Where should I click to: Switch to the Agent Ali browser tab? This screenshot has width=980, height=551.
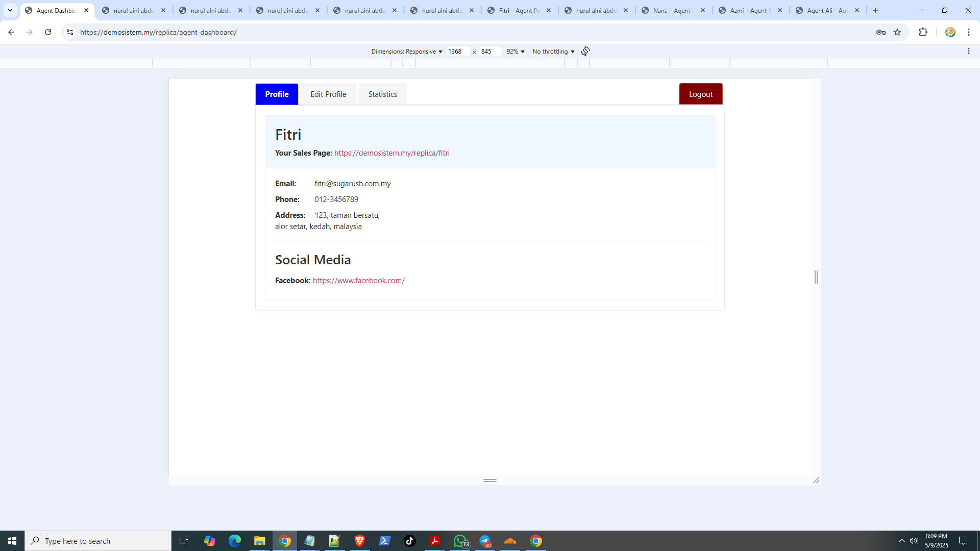(x=827, y=10)
